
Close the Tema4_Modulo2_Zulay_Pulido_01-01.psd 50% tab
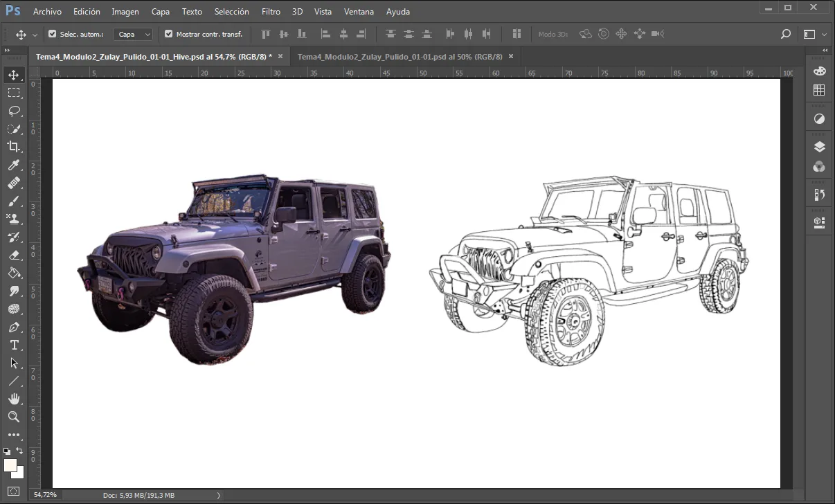[511, 56]
